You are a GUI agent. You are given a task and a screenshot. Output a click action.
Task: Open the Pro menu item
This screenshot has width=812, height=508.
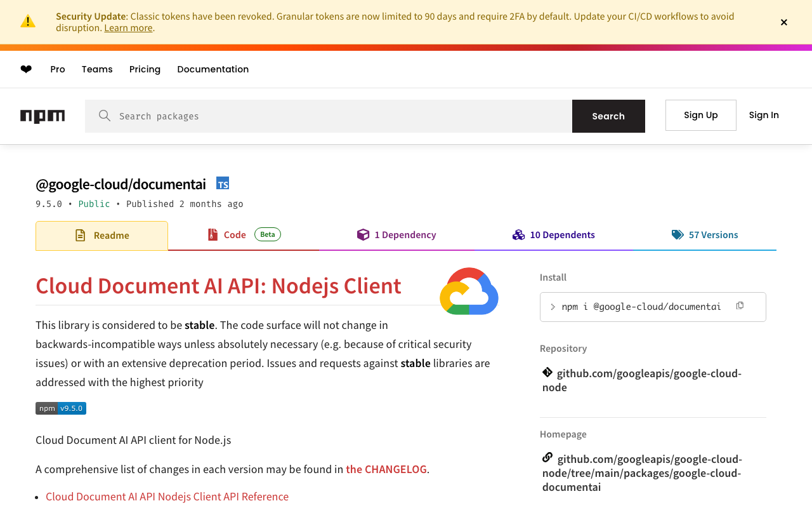tap(58, 69)
